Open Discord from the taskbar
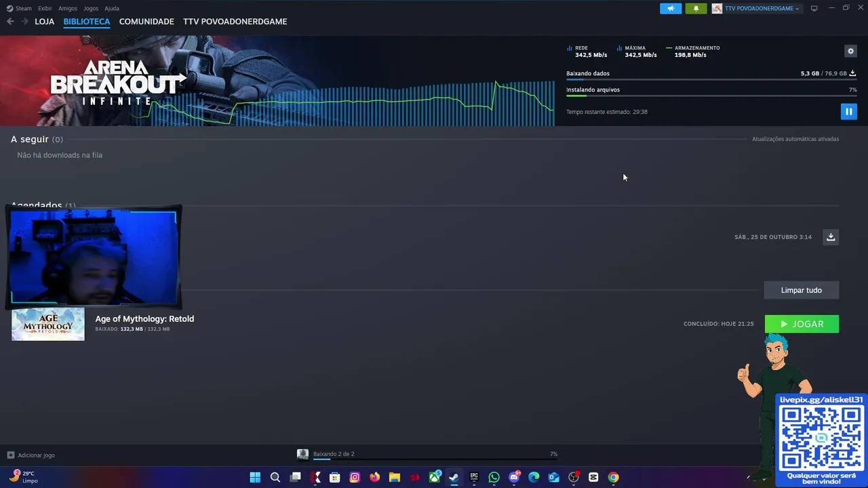The image size is (868, 488). click(515, 477)
